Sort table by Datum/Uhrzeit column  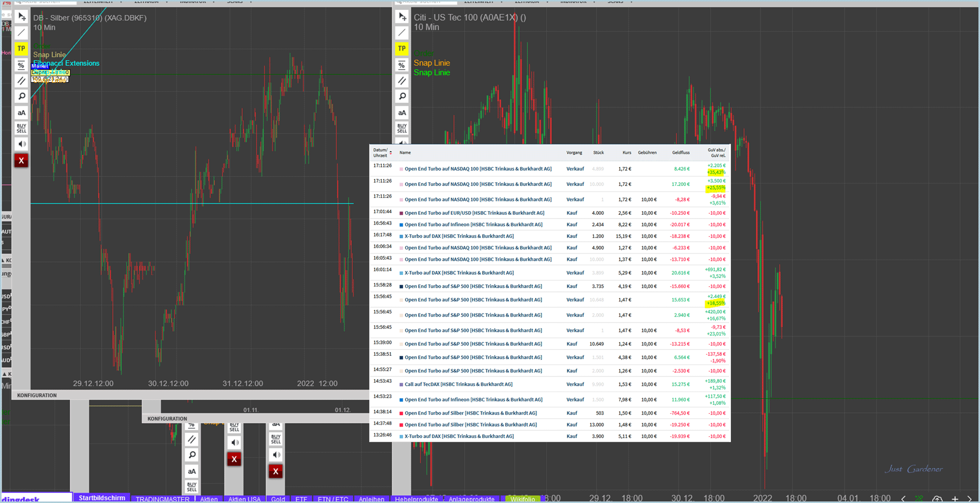pos(381,152)
